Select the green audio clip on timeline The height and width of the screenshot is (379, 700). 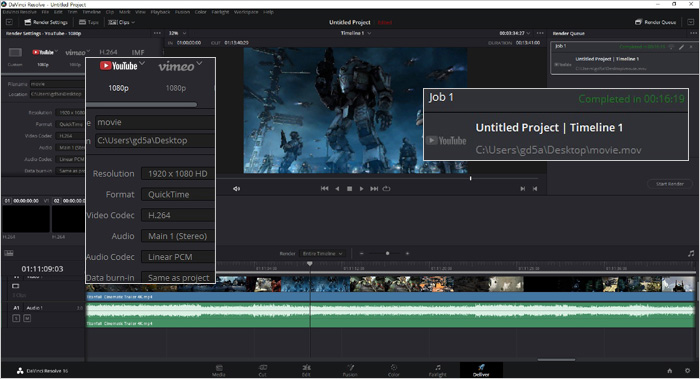tap(390, 315)
